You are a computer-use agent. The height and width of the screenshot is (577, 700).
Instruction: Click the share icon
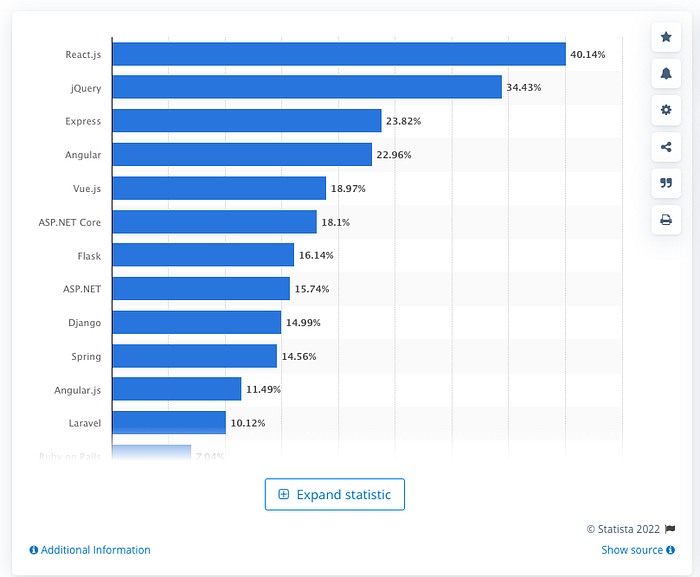[666, 146]
